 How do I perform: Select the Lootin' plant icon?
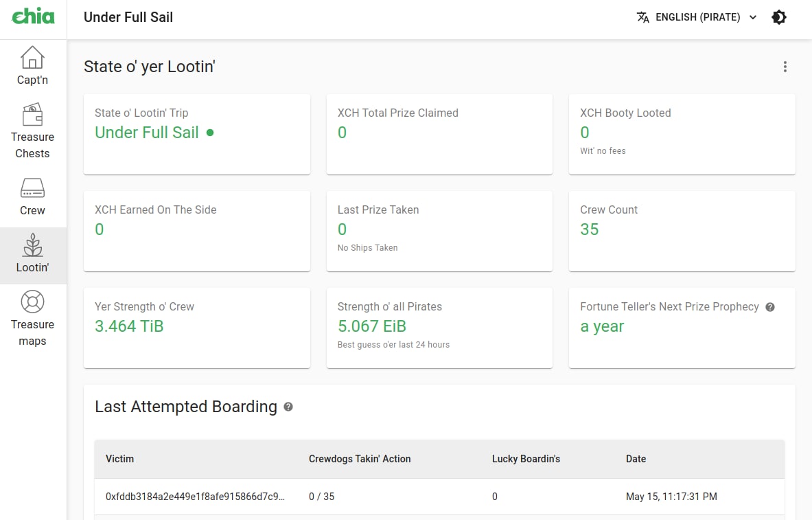[33, 245]
